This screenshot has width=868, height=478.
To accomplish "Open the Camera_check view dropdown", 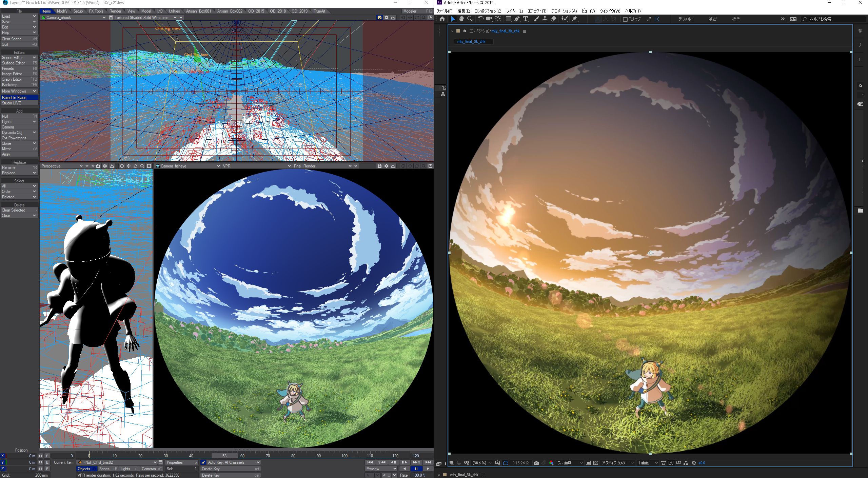I will tap(74, 18).
